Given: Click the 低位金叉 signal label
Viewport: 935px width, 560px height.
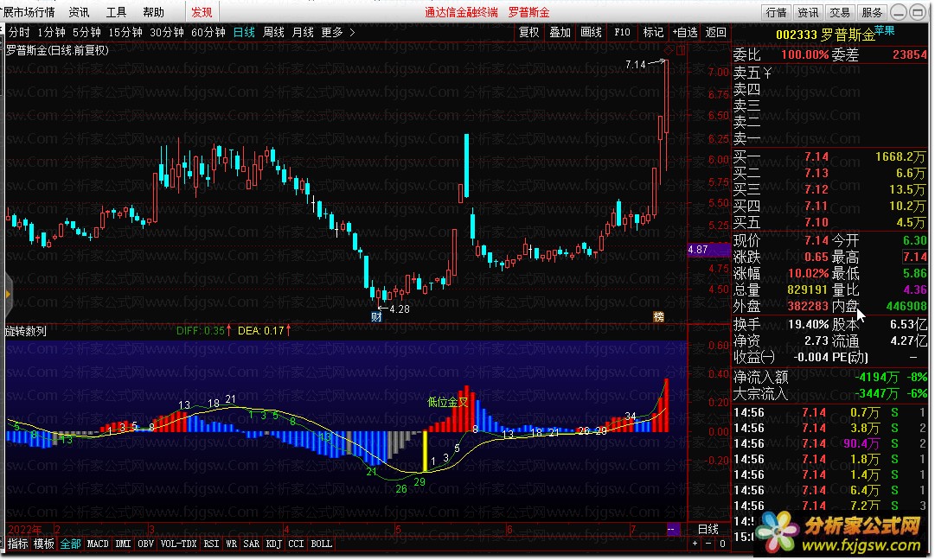Looking at the screenshot, I should [x=447, y=403].
